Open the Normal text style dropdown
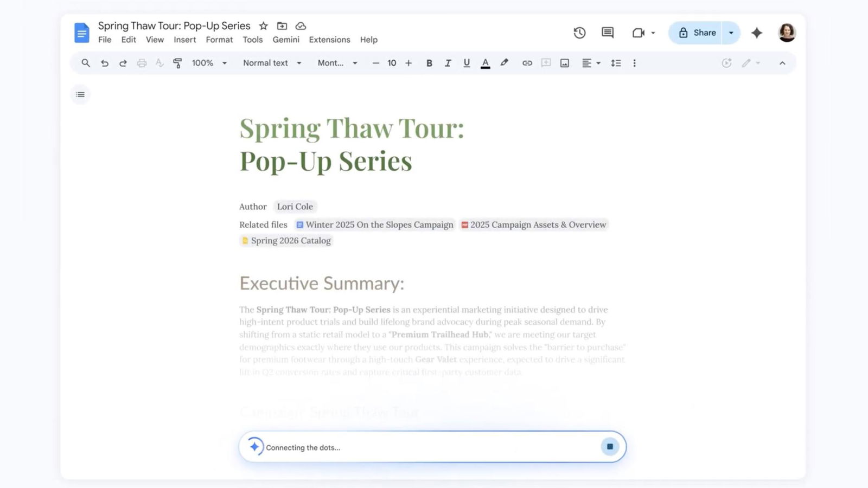Image resolution: width=868 pixels, height=488 pixels. click(x=271, y=63)
